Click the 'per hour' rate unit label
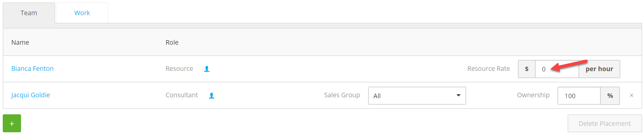The image size is (644, 135). [599, 69]
